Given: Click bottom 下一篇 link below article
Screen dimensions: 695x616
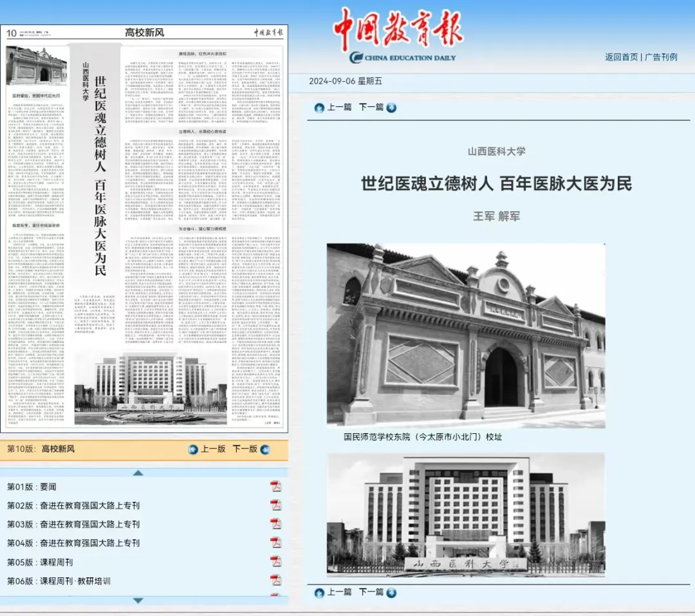Looking at the screenshot, I should [x=371, y=592].
